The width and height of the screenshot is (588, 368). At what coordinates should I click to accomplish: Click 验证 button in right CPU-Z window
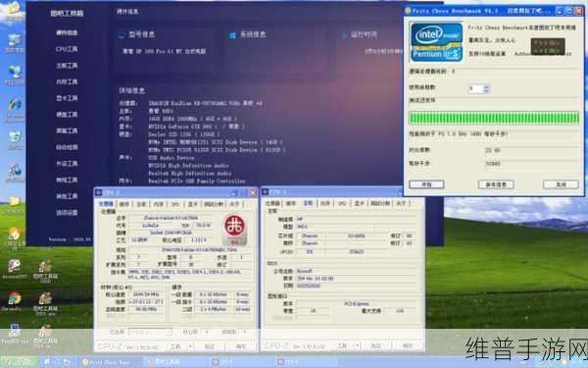[376, 345]
